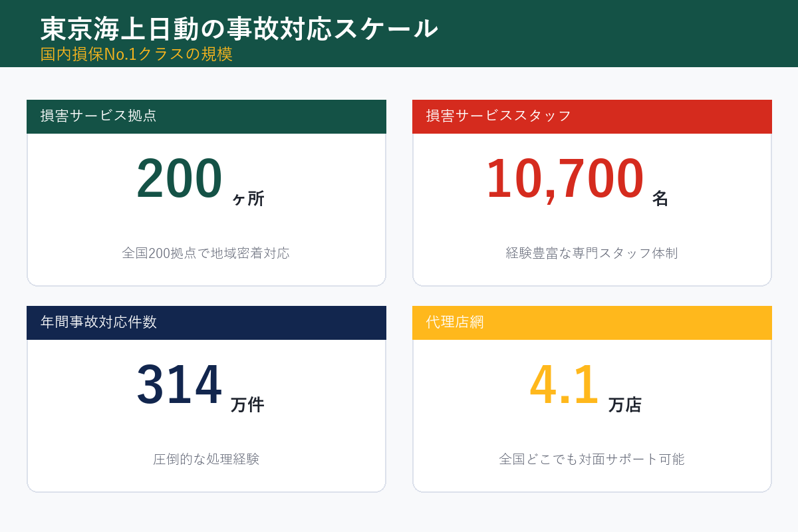Click the 全国200拠点で地域密着対応 description text
This screenshot has width=798, height=532.
206,253
